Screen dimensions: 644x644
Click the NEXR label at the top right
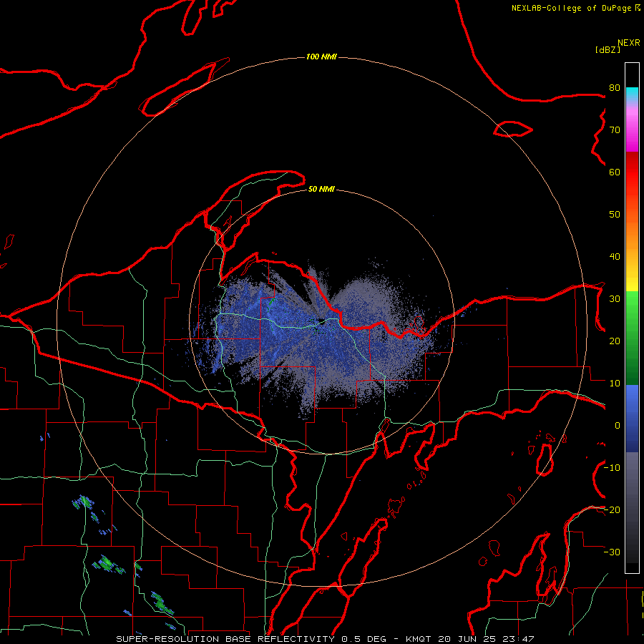628,43
